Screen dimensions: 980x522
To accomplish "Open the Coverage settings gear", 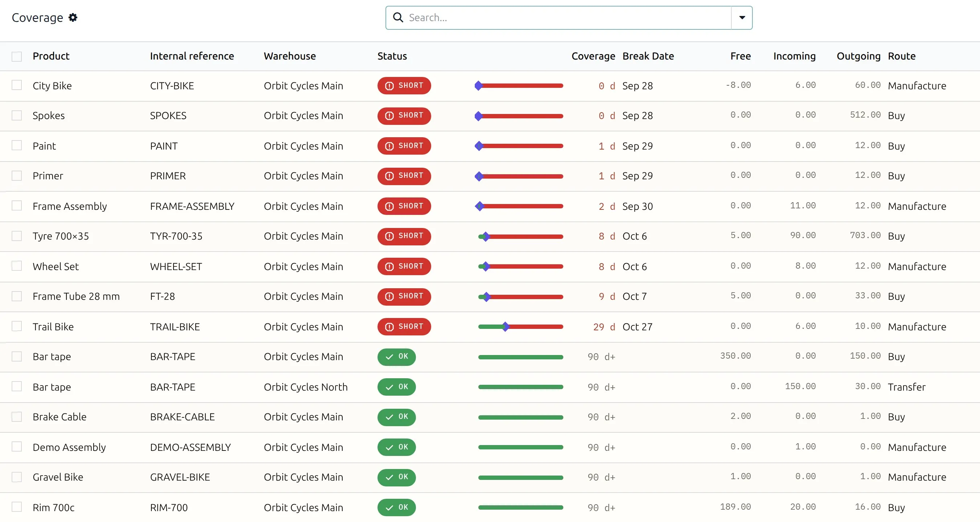I will [73, 17].
